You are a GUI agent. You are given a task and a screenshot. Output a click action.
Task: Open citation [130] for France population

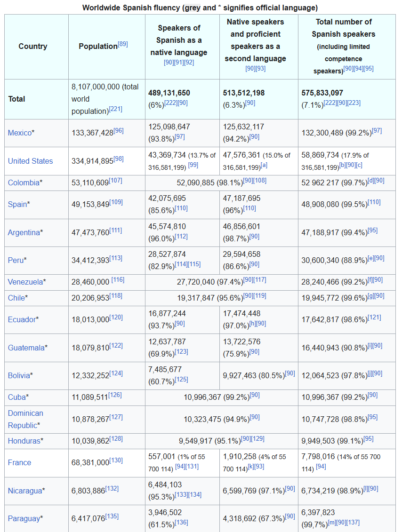point(116,461)
